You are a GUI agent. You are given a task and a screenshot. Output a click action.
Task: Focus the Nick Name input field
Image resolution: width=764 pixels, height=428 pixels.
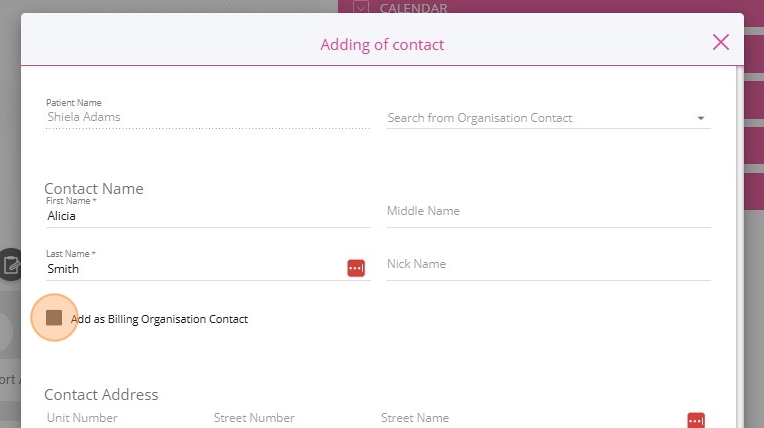coord(547,265)
